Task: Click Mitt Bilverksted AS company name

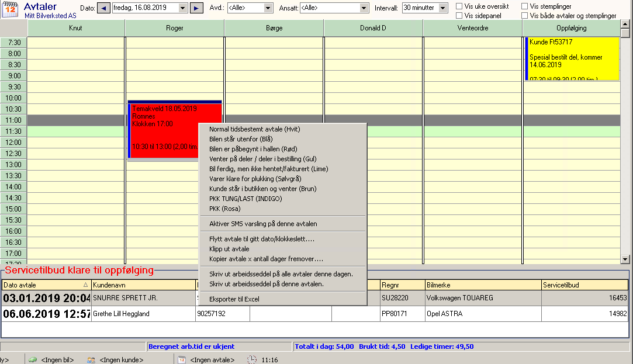Action: tap(50, 16)
